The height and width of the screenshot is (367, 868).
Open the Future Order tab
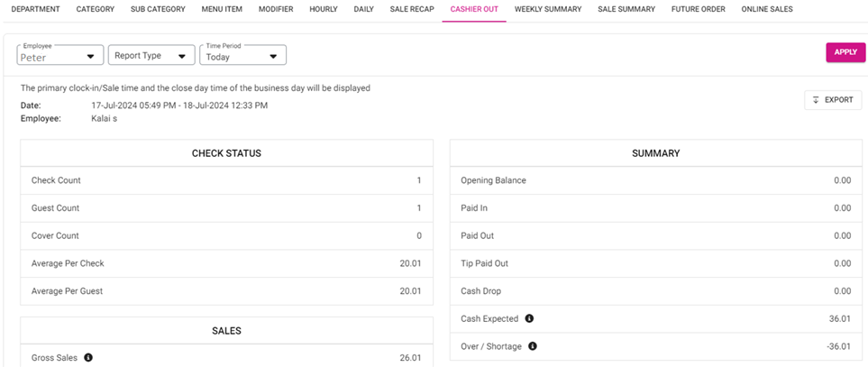(x=699, y=9)
